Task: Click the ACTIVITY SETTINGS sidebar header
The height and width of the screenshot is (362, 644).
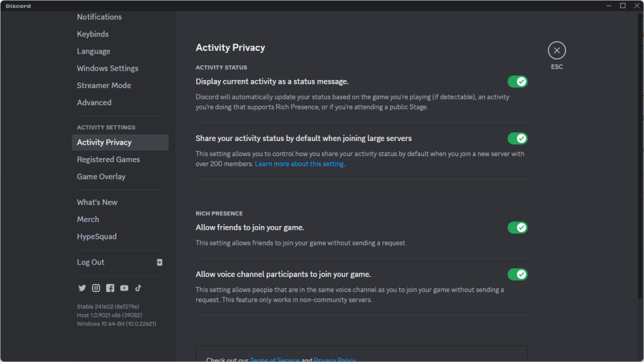Action: pyautogui.click(x=106, y=128)
